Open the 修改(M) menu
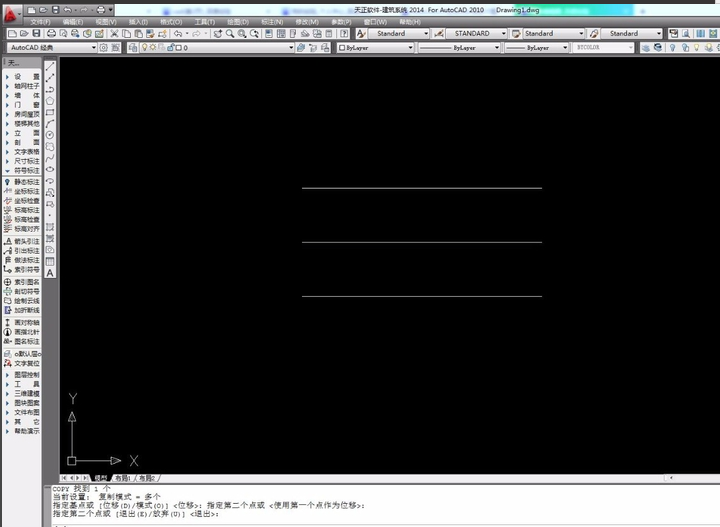720x527 pixels. [x=307, y=22]
